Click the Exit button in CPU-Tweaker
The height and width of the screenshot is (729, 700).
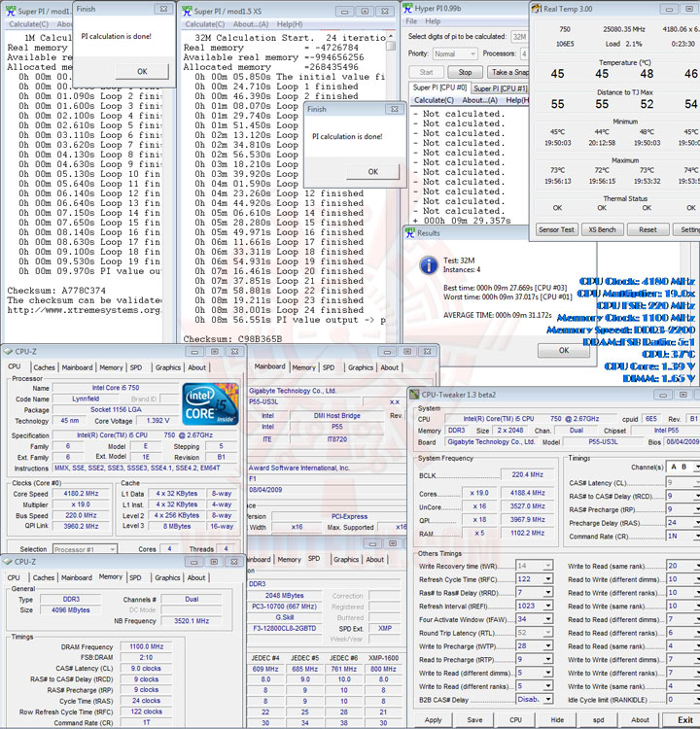[x=682, y=719]
